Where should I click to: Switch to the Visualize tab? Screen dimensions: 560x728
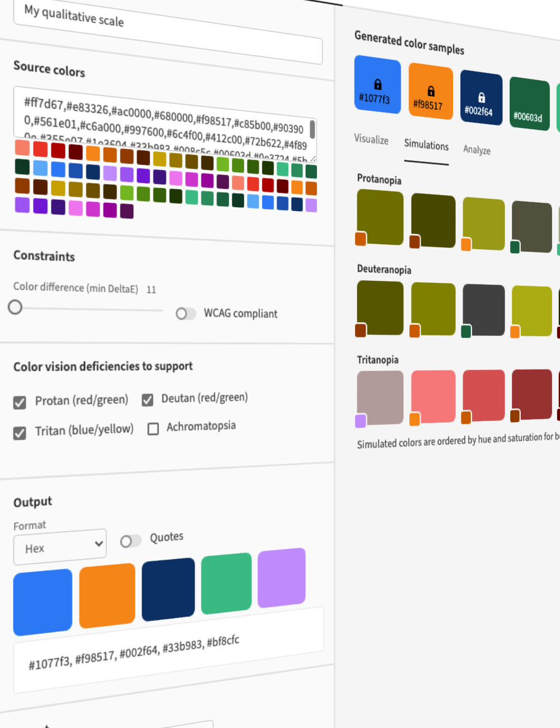tap(371, 139)
